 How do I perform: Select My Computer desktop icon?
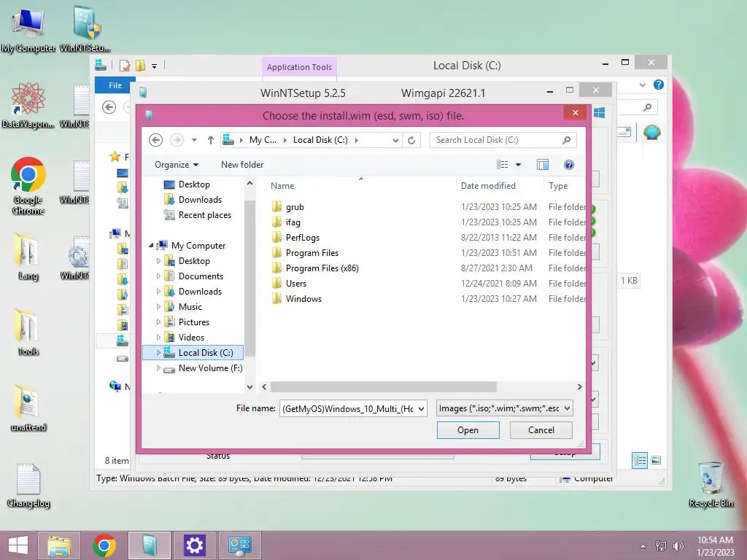point(28,30)
